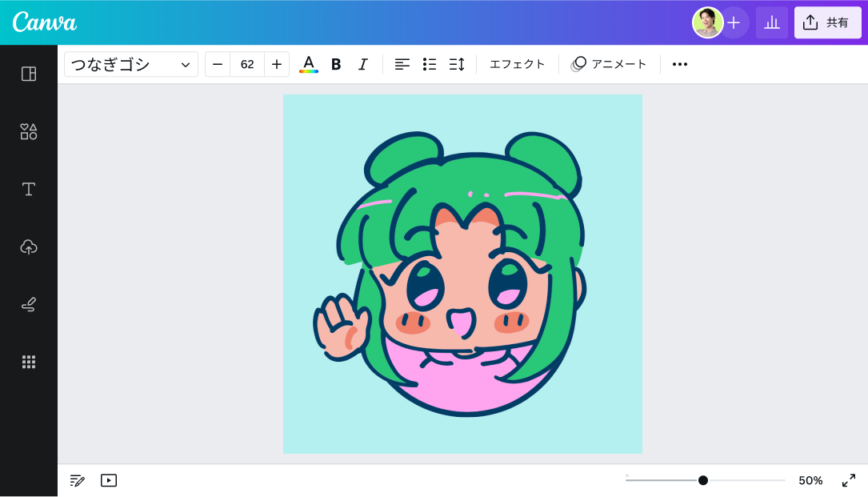Start presentation with the play icon

[109, 480]
